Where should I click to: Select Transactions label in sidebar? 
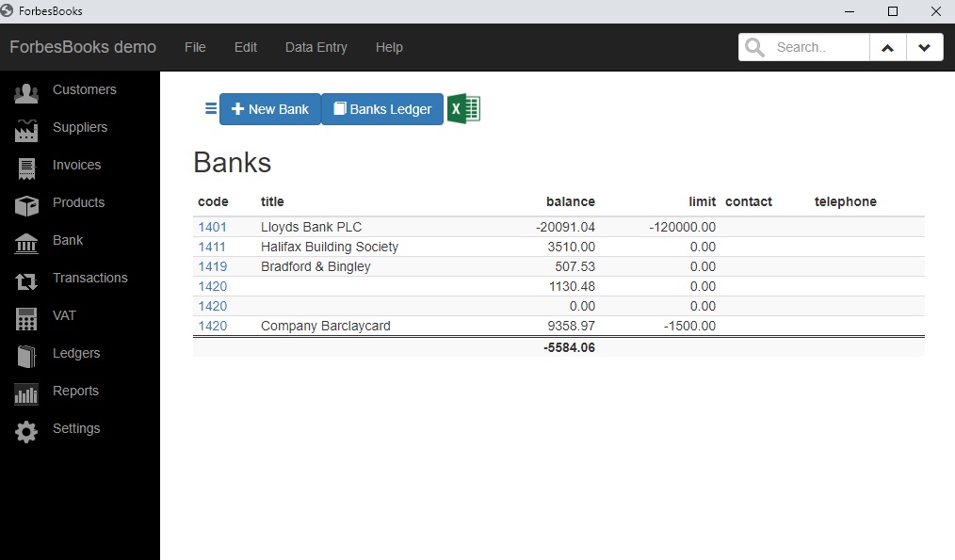(x=90, y=278)
